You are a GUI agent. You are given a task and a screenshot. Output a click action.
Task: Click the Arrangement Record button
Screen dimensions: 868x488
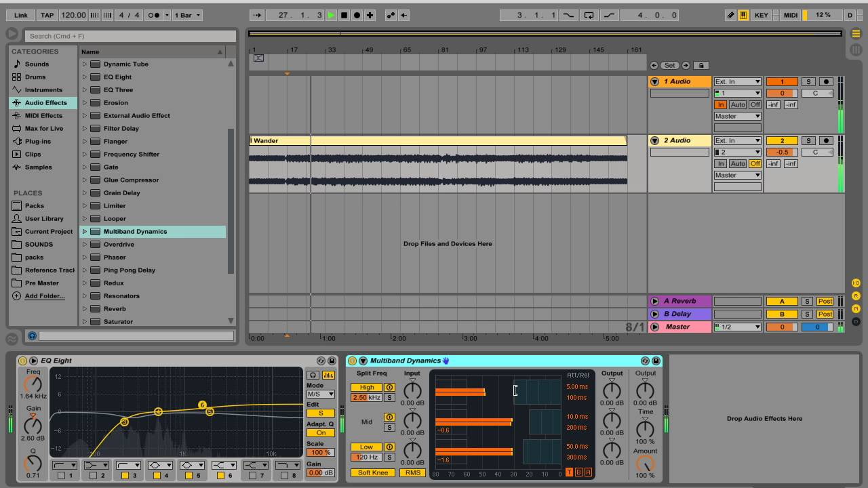coord(357,15)
